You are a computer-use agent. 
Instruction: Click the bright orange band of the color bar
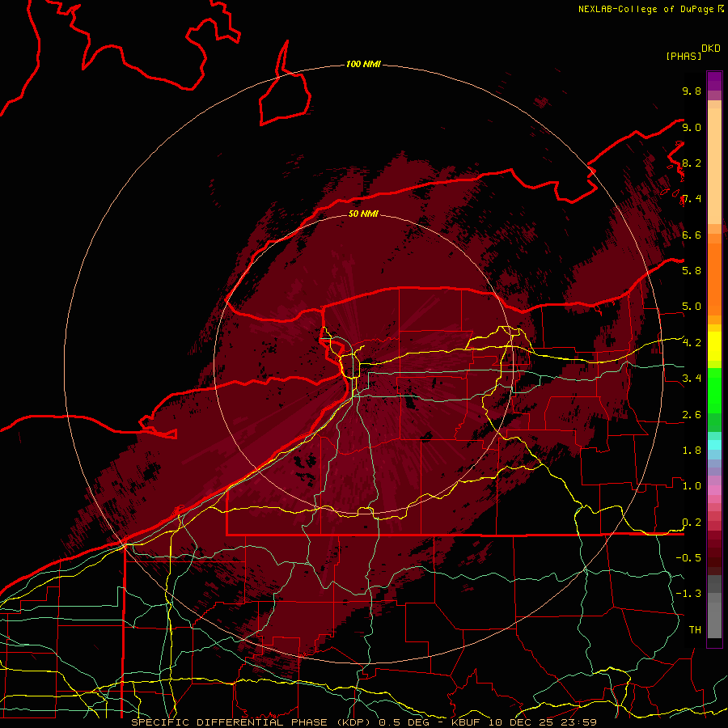pyautogui.click(x=714, y=278)
